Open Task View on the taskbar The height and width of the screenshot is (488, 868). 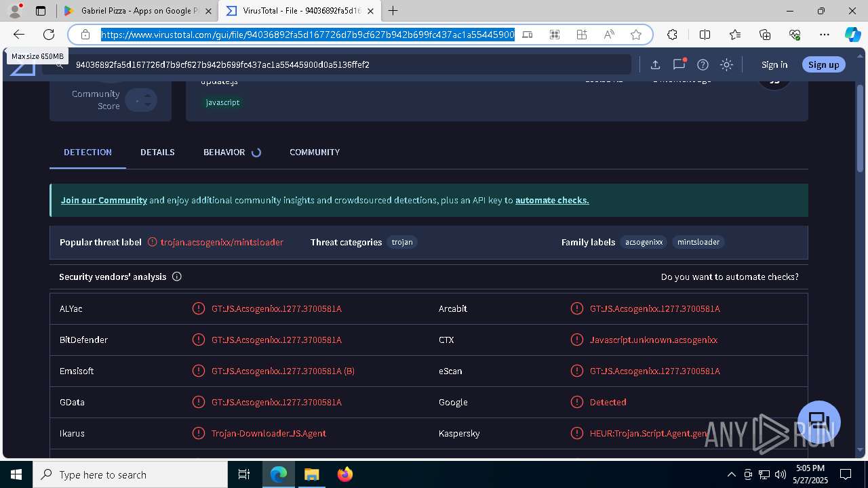coord(244,474)
